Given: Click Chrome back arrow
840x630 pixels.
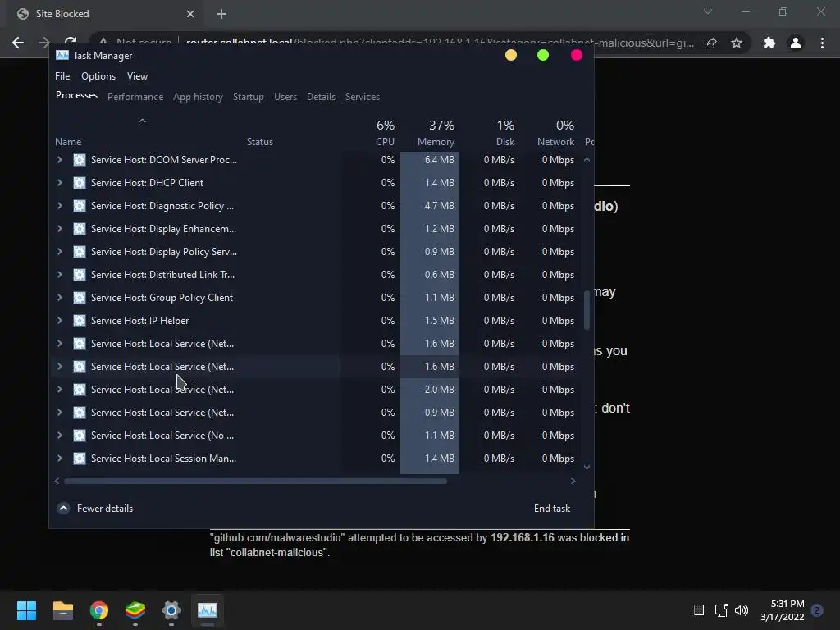Looking at the screenshot, I should [18, 43].
